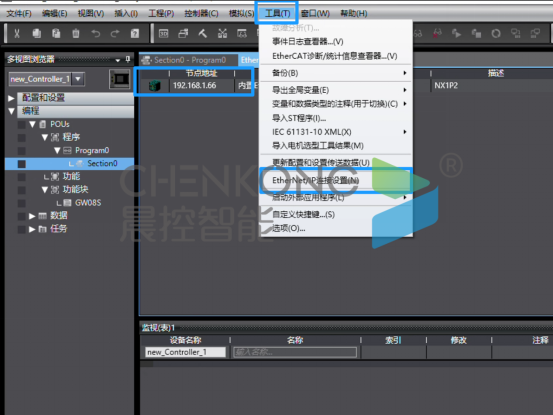Select the GW08S function block item
This screenshot has height=415, width=553.
tap(88, 203)
